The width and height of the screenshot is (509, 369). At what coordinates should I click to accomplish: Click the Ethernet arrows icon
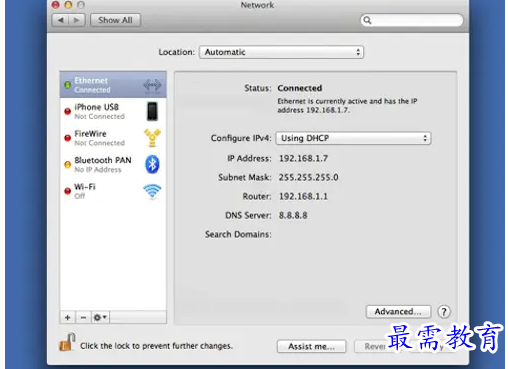point(152,85)
